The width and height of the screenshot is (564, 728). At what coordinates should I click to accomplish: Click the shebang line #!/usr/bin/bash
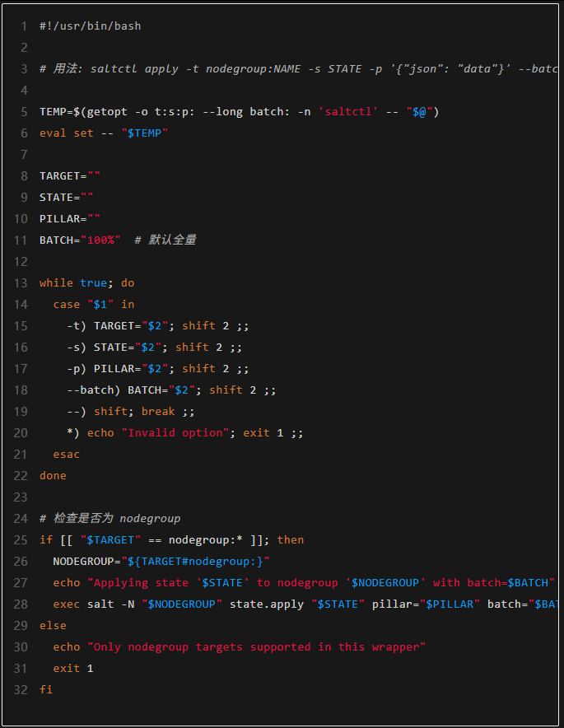[x=90, y=26]
